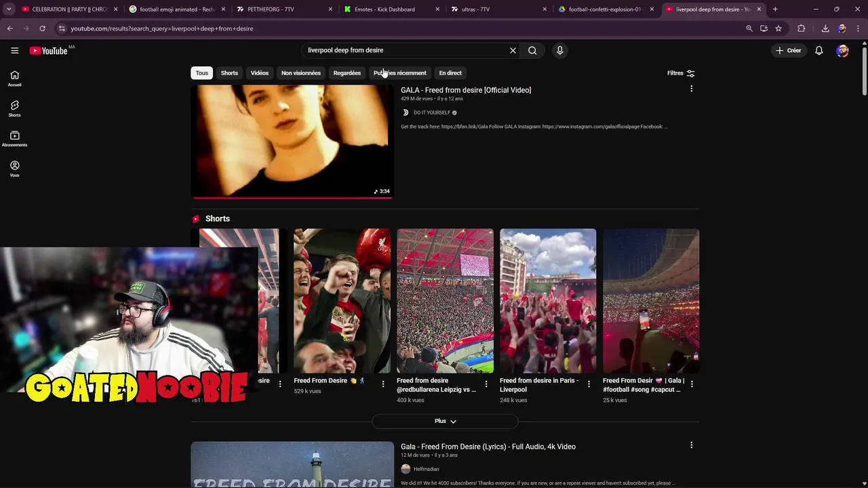The image size is (868, 488).
Task: Click site info icon in address bar
Action: (62, 28)
